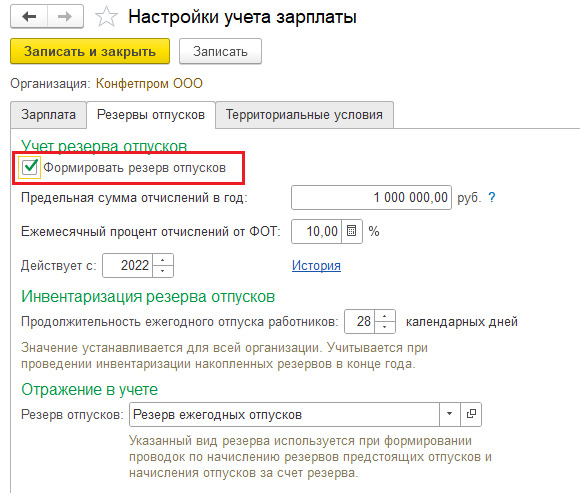The width and height of the screenshot is (580, 493).
Task: Decrease the year in the Действует с spinner
Action: point(162,271)
